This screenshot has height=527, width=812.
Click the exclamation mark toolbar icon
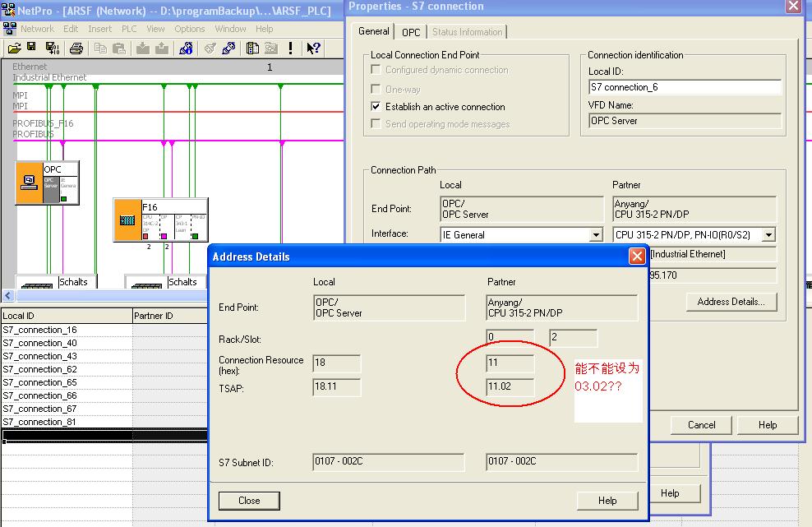(x=290, y=49)
